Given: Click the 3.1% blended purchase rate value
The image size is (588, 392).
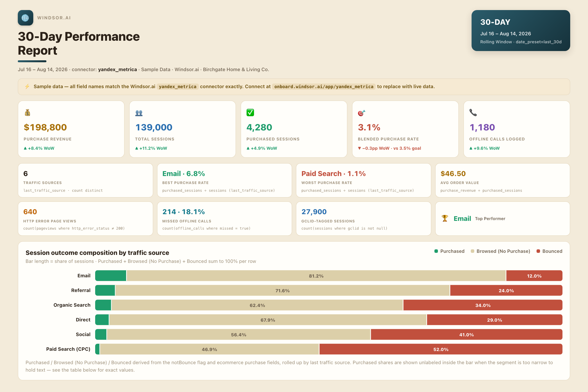Looking at the screenshot, I should coord(369,127).
